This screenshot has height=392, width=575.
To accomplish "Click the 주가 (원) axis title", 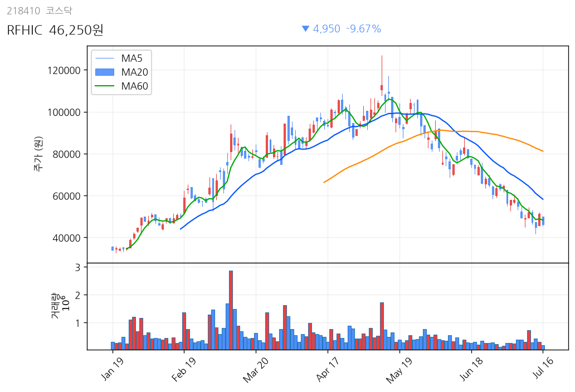I will (x=38, y=154).
